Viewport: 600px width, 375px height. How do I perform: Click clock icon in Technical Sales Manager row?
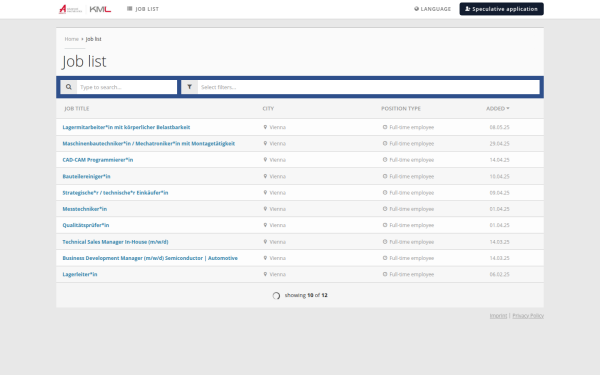[385, 242]
